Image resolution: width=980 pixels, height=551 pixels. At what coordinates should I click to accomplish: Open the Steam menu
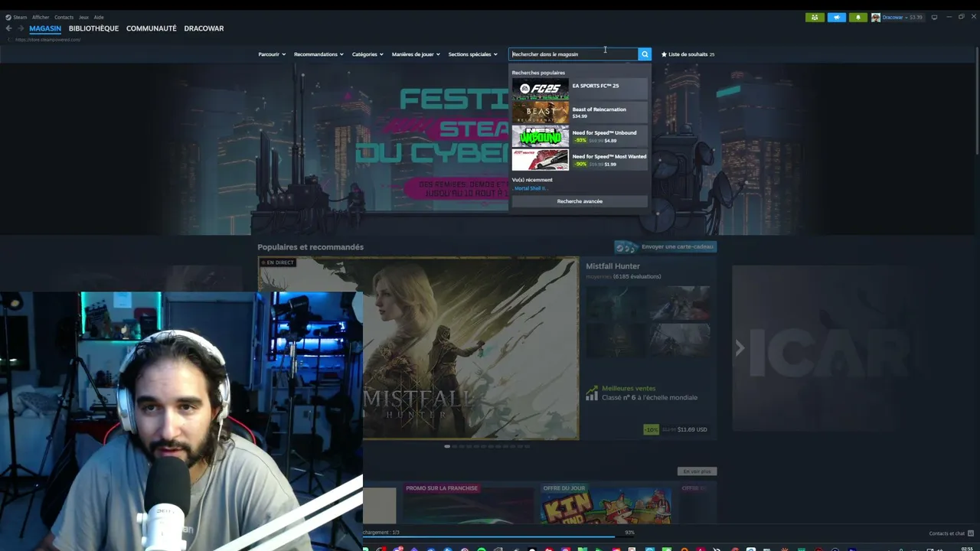click(x=20, y=17)
